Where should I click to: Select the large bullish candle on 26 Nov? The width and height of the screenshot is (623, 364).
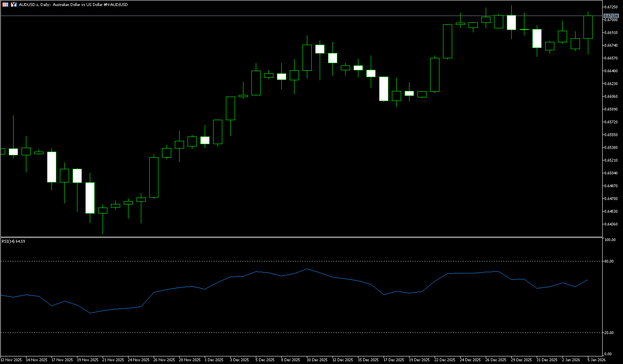click(x=154, y=177)
